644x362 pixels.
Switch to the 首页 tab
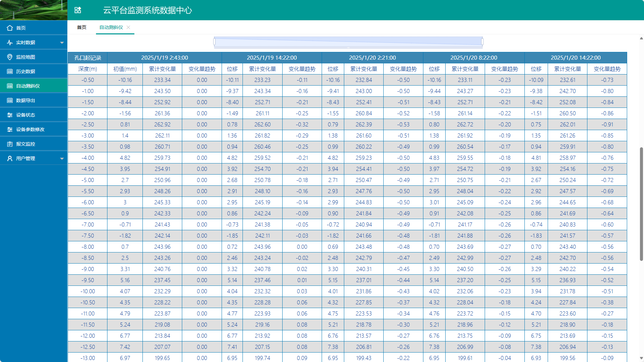(x=82, y=27)
